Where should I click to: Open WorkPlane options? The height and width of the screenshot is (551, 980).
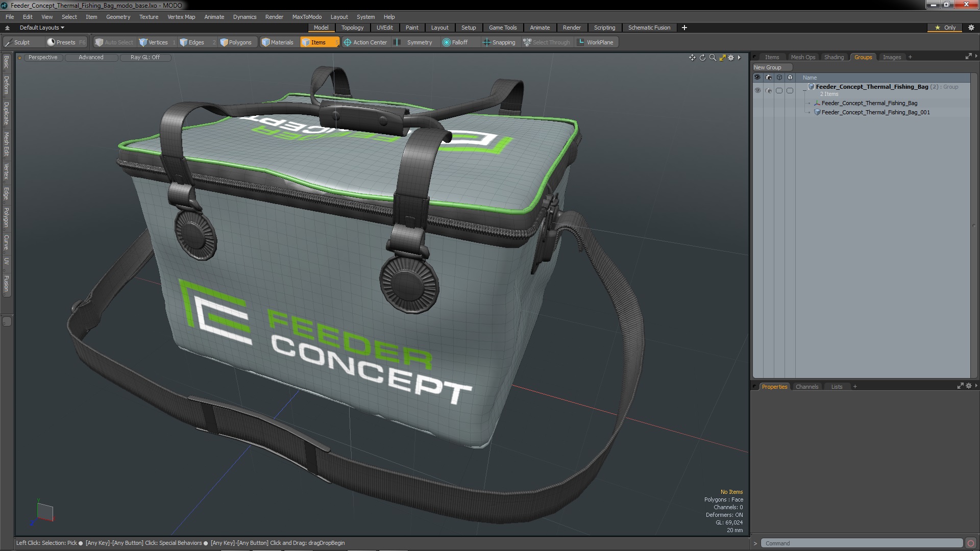pyautogui.click(x=596, y=42)
